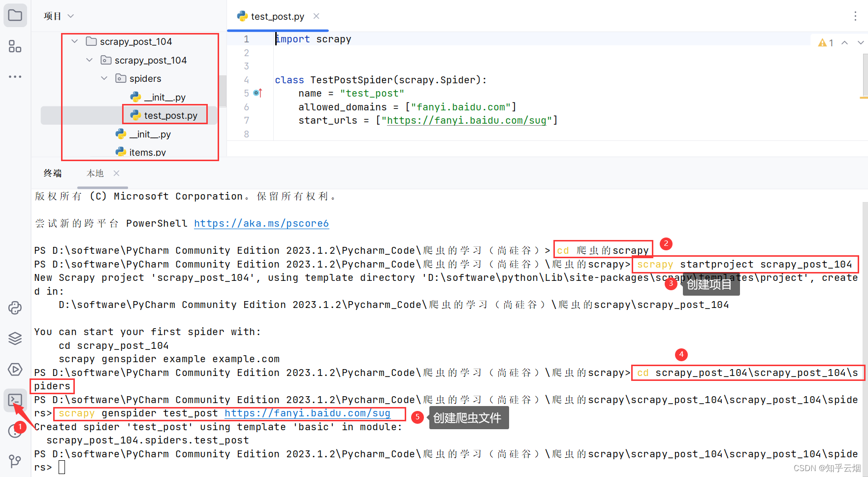
Task: Click "import scrapy" on line 1
Action: pyautogui.click(x=313, y=39)
